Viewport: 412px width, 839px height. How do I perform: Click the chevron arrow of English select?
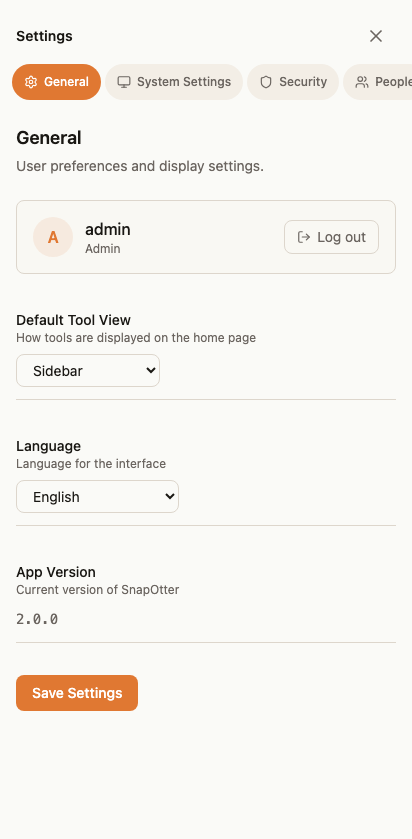(170, 497)
